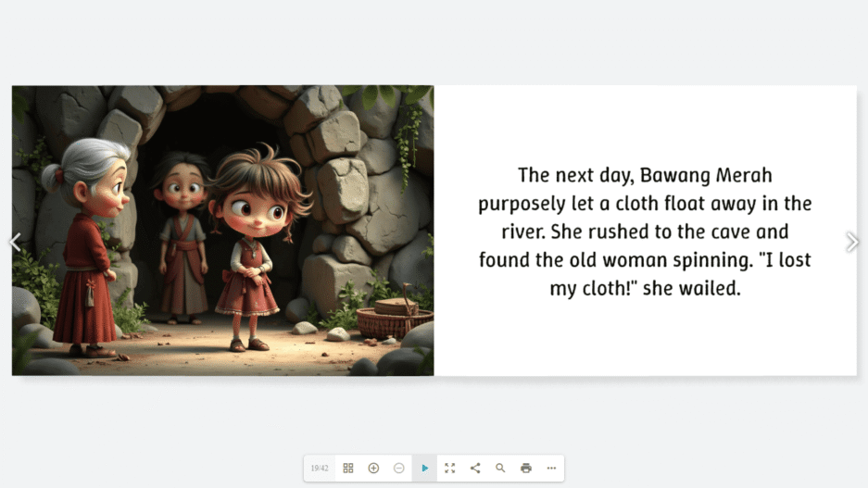
Task: Enter fullscreen mode
Action: 450,468
